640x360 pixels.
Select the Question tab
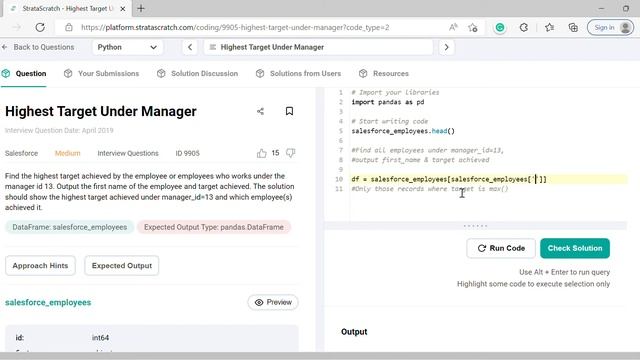(x=24, y=73)
